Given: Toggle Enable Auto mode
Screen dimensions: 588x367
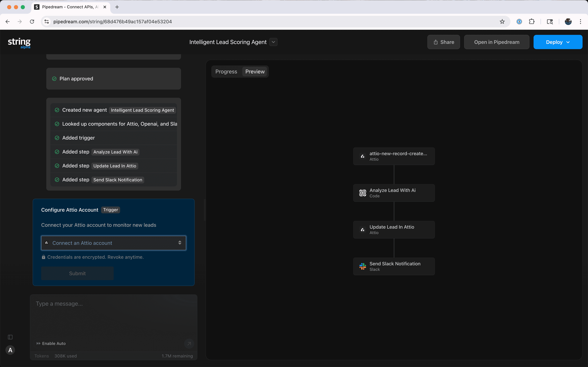Looking at the screenshot, I should click(x=51, y=343).
